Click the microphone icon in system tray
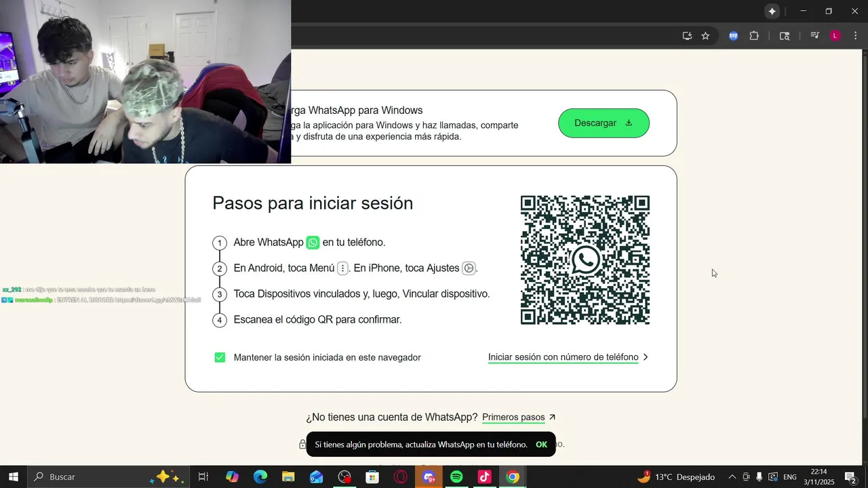The width and height of the screenshot is (868, 488). click(x=759, y=476)
